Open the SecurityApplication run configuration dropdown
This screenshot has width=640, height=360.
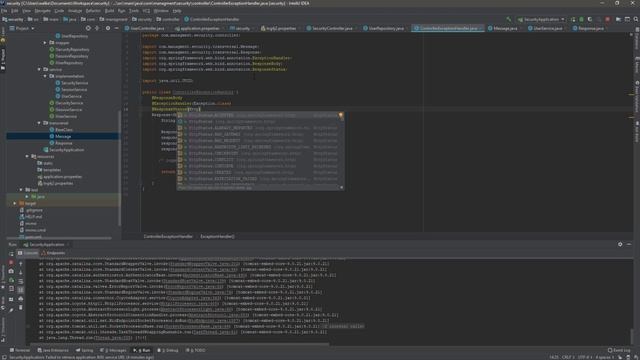coord(541,19)
